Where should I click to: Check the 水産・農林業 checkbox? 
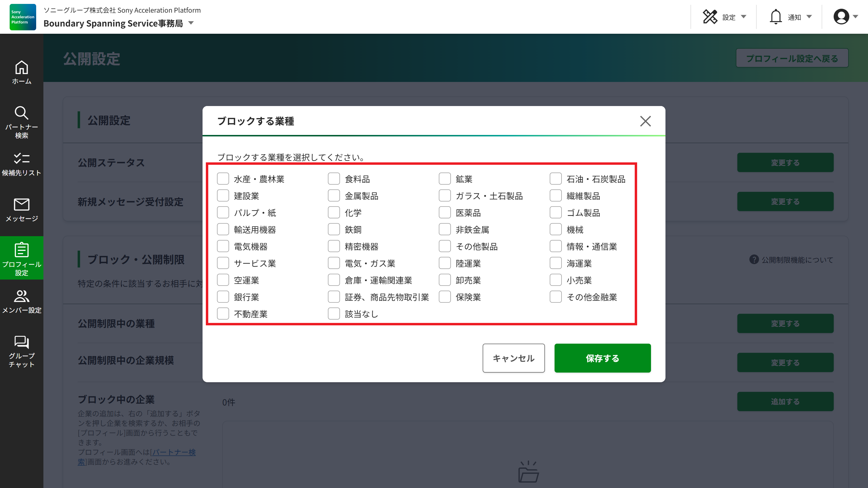click(x=223, y=179)
